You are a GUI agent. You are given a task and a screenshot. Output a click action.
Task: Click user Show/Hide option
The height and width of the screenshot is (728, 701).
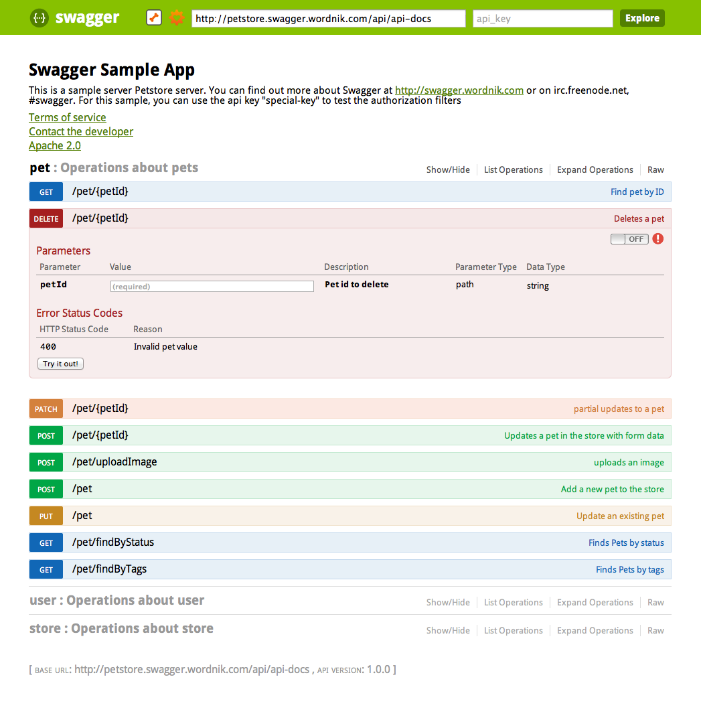(448, 603)
